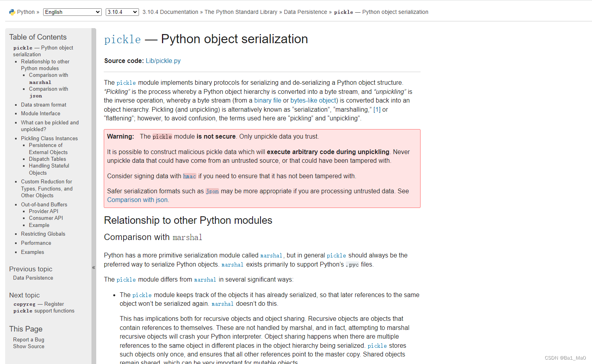Open The Python Standard Library breadcrumb
The width and height of the screenshot is (592, 364).
(x=241, y=12)
